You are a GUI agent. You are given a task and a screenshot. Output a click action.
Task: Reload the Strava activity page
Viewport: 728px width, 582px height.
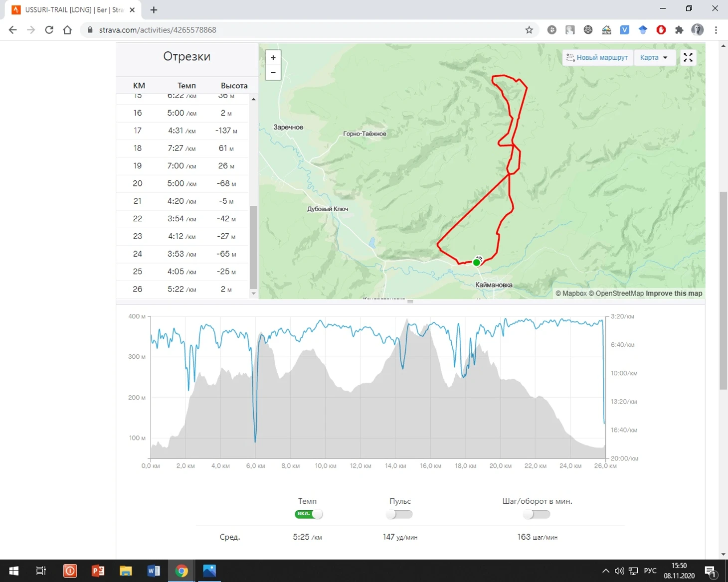coord(49,30)
